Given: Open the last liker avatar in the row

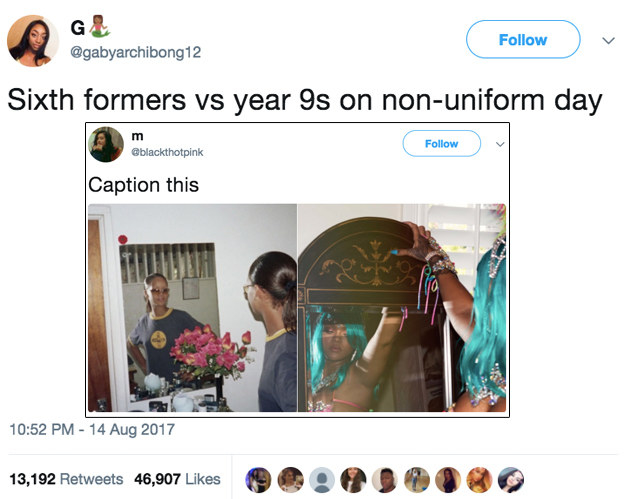Looking at the screenshot, I should (x=511, y=480).
